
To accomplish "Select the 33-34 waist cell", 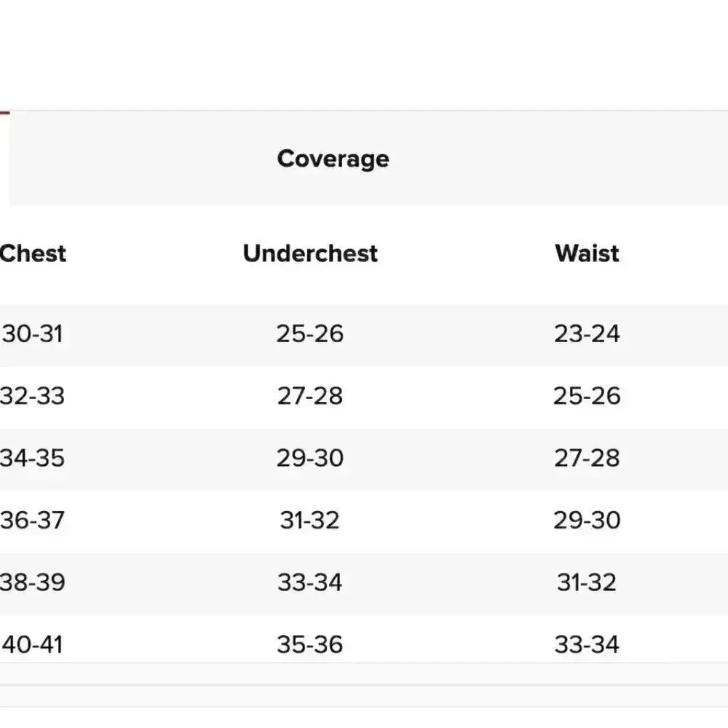I will (587, 645).
